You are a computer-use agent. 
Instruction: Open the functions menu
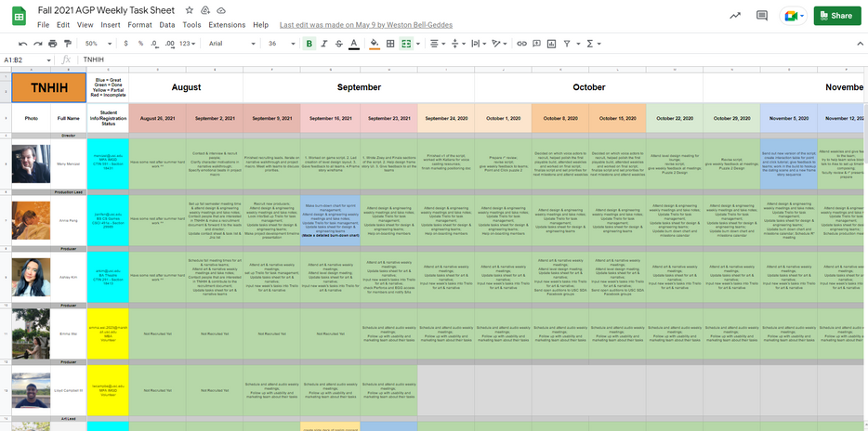[593, 44]
